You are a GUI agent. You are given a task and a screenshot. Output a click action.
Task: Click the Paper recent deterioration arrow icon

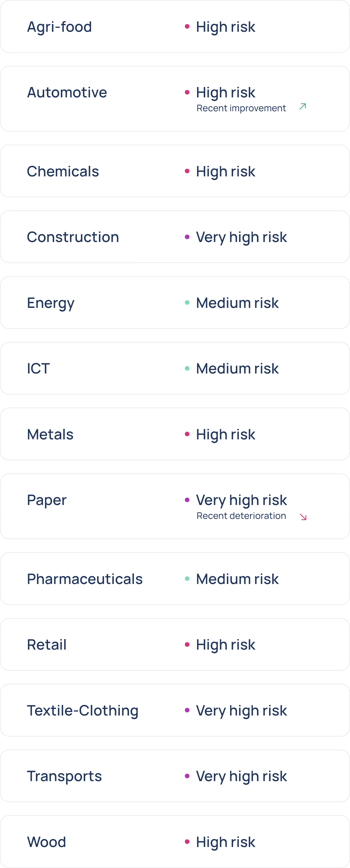point(303,517)
